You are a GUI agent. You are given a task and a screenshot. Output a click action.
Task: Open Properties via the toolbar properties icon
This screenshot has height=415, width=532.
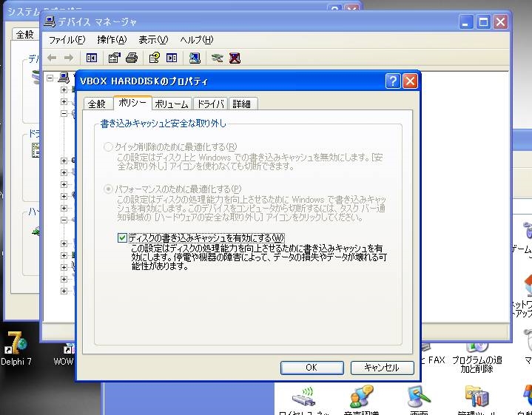click(115, 58)
